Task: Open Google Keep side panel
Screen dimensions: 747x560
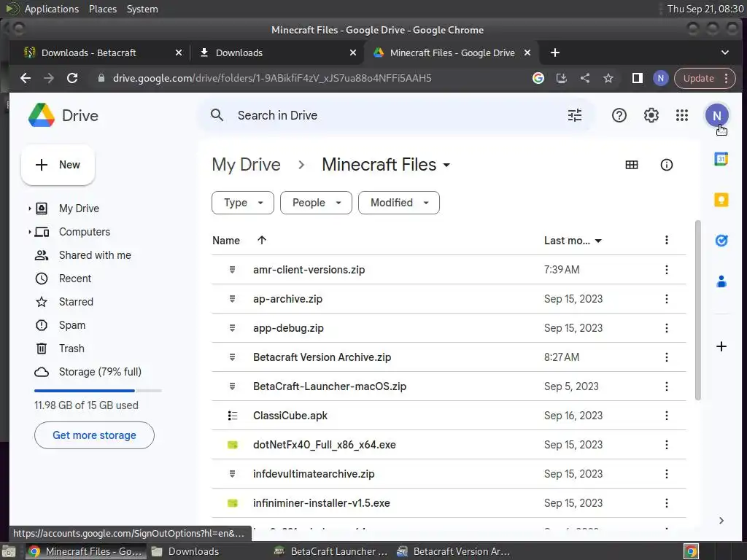Action: (x=721, y=200)
